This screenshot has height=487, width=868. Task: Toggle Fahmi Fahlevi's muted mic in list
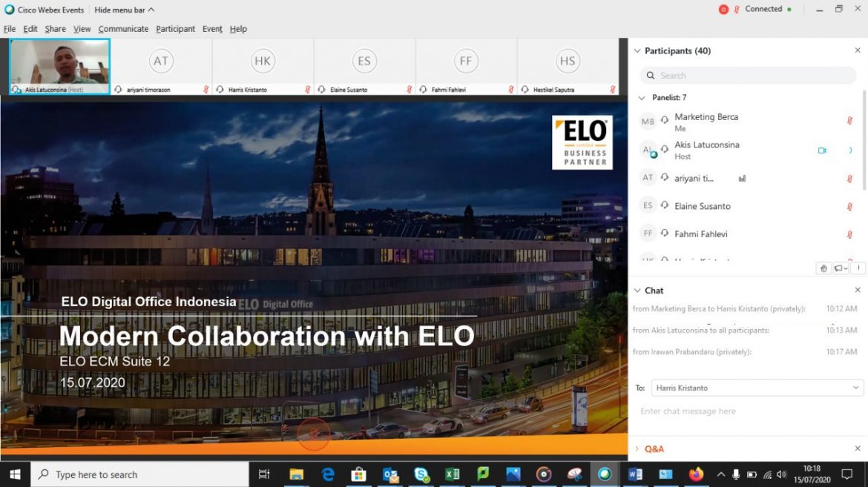click(x=849, y=234)
